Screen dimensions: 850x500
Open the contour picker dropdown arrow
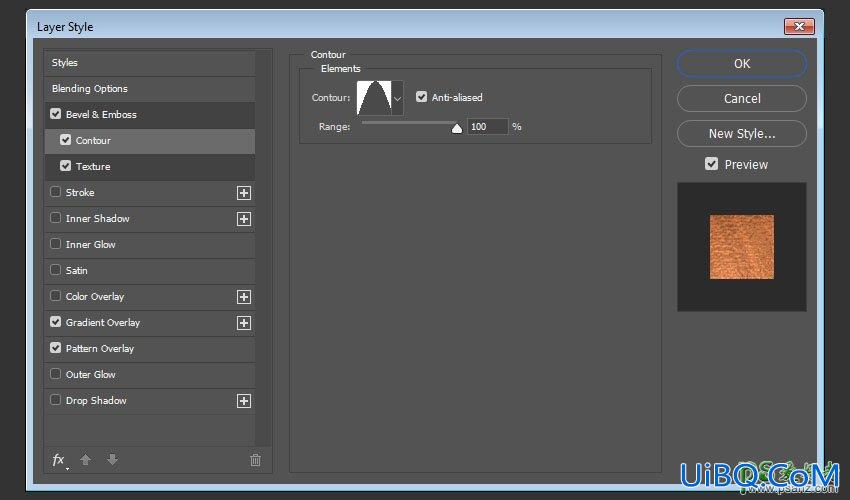coord(397,98)
